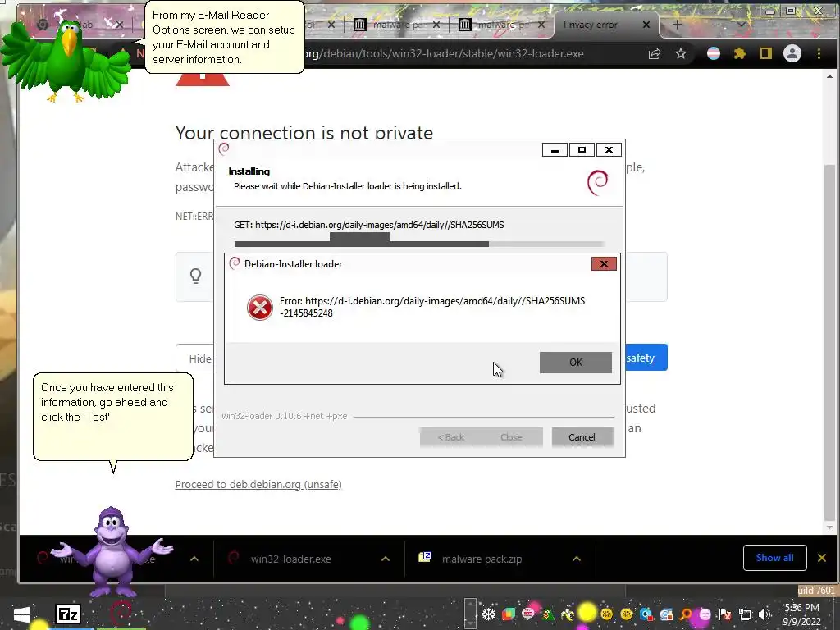Click the Debian swirl taskbar icon

(x=120, y=613)
